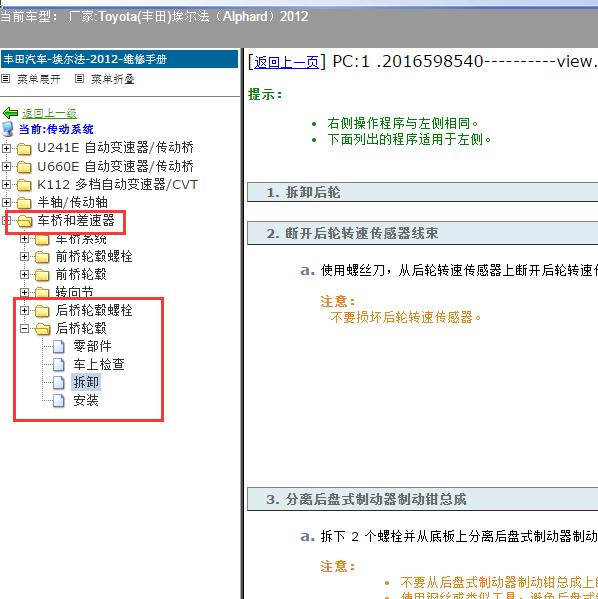The image size is (598, 599).
Task: Click the 菜单折叠 list icon
Action: click(79, 79)
